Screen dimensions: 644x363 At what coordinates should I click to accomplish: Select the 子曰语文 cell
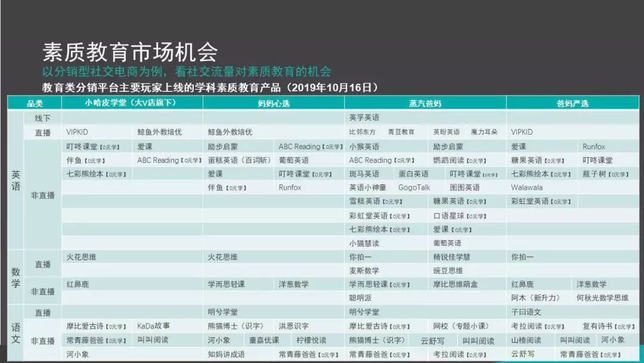pyautogui.click(x=526, y=312)
